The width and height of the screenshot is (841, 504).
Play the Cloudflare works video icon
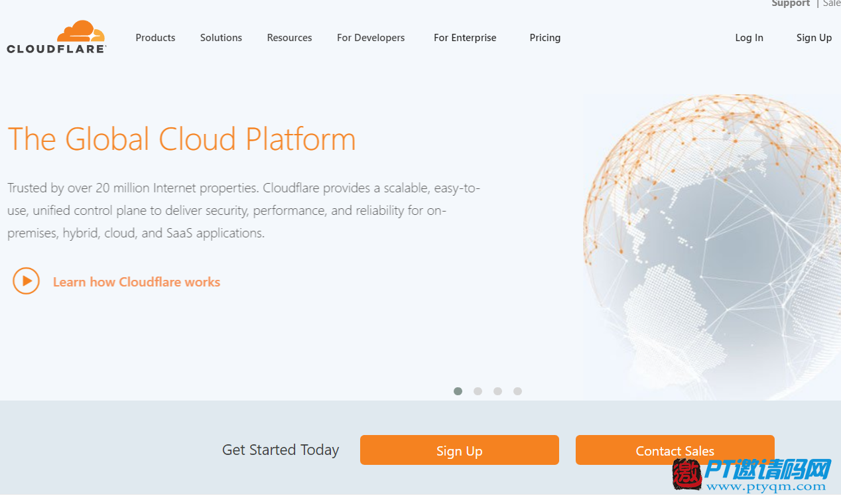(27, 281)
